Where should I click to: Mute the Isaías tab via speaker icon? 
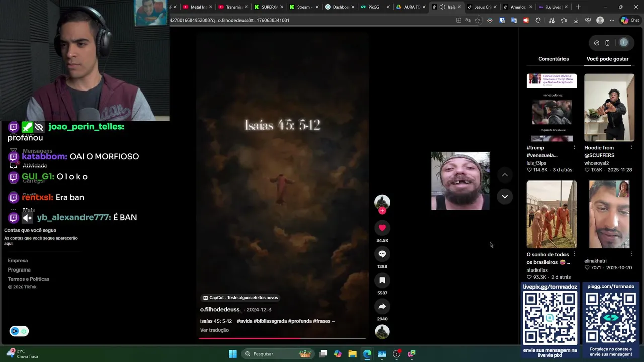pos(442,7)
